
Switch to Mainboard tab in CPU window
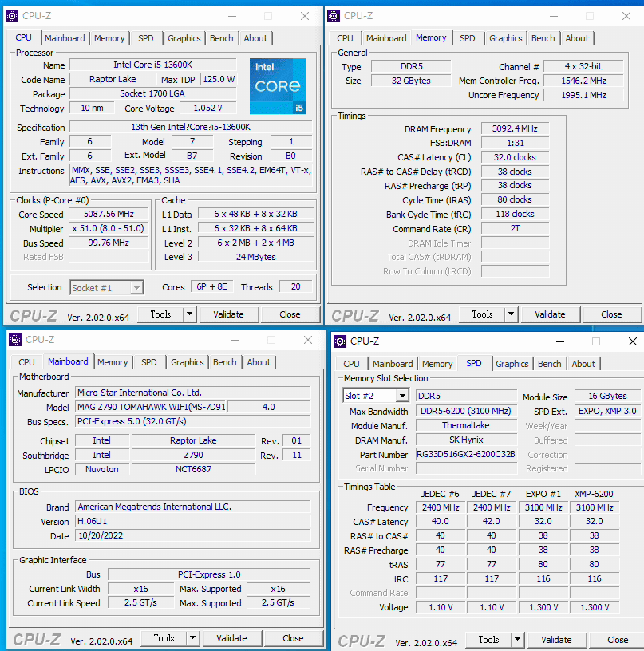[65, 38]
